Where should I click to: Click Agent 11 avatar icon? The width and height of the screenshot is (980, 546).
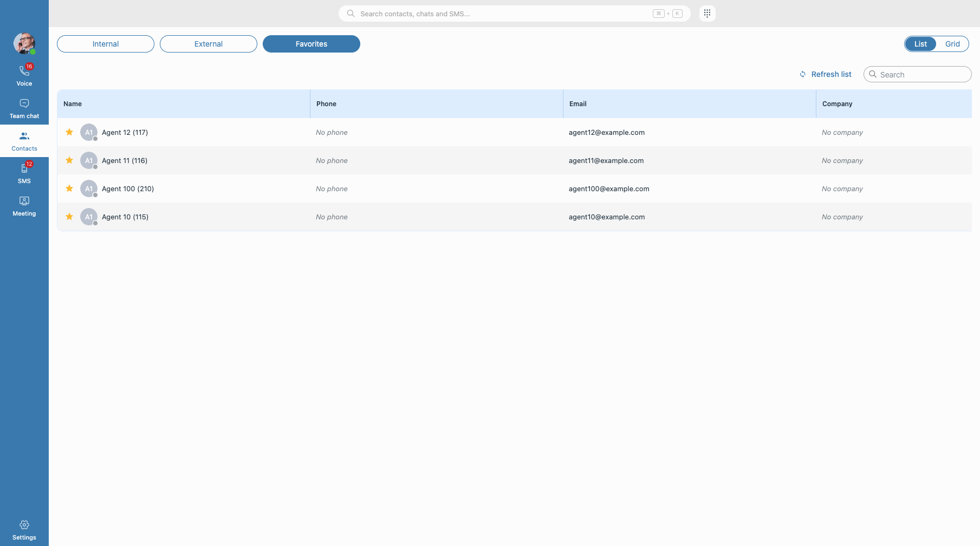(89, 160)
